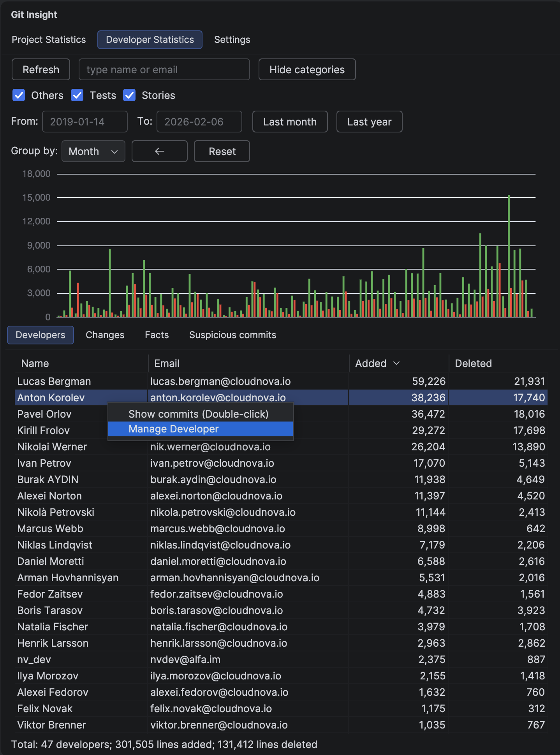Select the Burak AYDIN row
The width and height of the screenshot is (560, 755).
[281, 479]
